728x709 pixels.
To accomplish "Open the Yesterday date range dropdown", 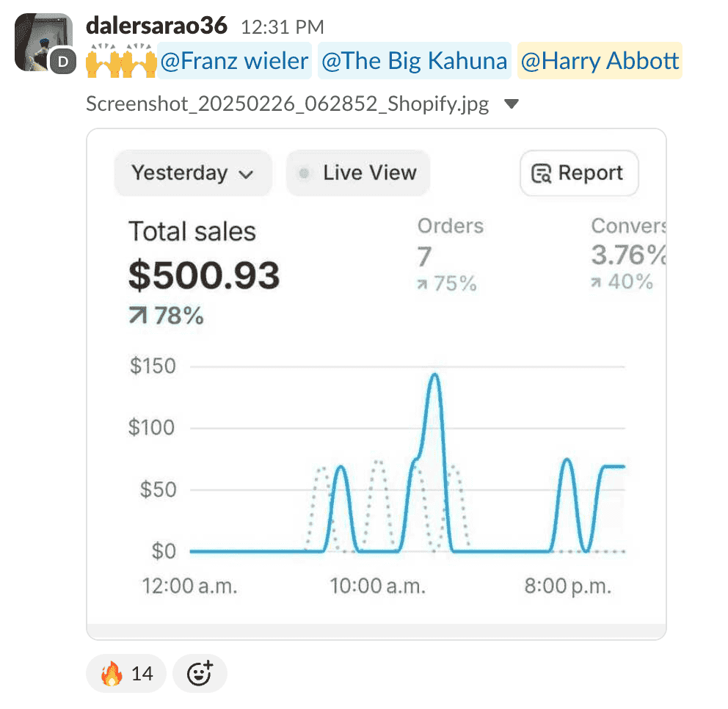I will point(192,174).
